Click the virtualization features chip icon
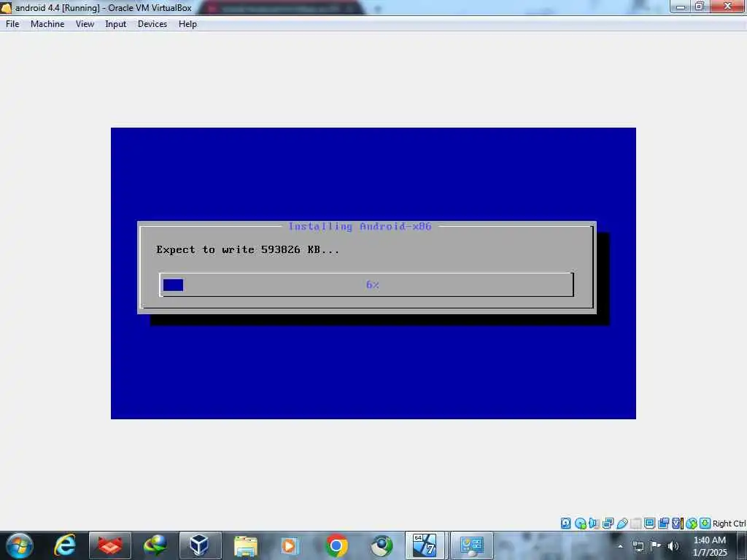The height and width of the screenshot is (560, 747). [677, 524]
